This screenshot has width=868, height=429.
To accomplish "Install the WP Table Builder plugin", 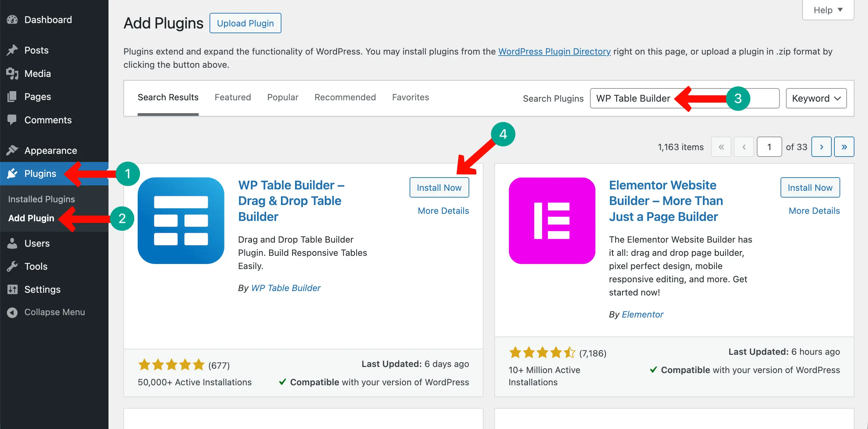I will [x=439, y=187].
